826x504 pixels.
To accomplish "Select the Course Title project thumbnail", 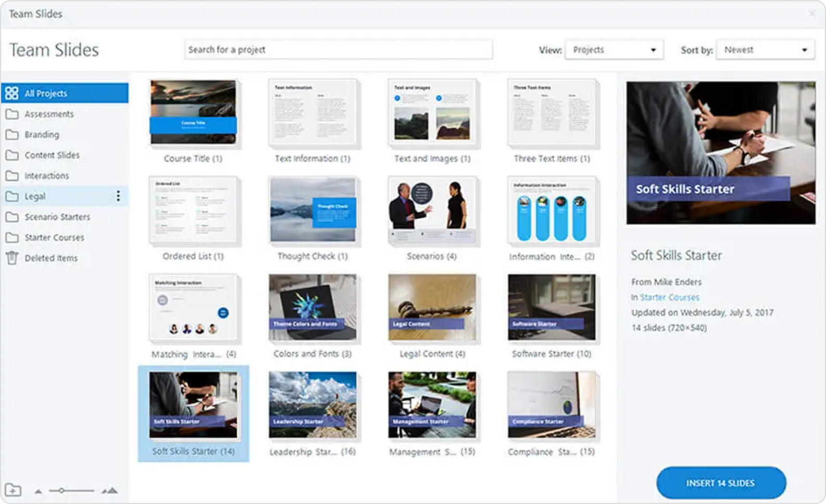I will pyautogui.click(x=193, y=112).
